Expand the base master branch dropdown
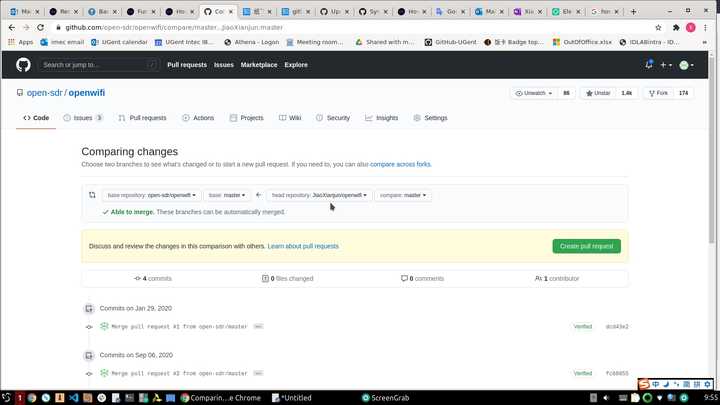 click(227, 195)
